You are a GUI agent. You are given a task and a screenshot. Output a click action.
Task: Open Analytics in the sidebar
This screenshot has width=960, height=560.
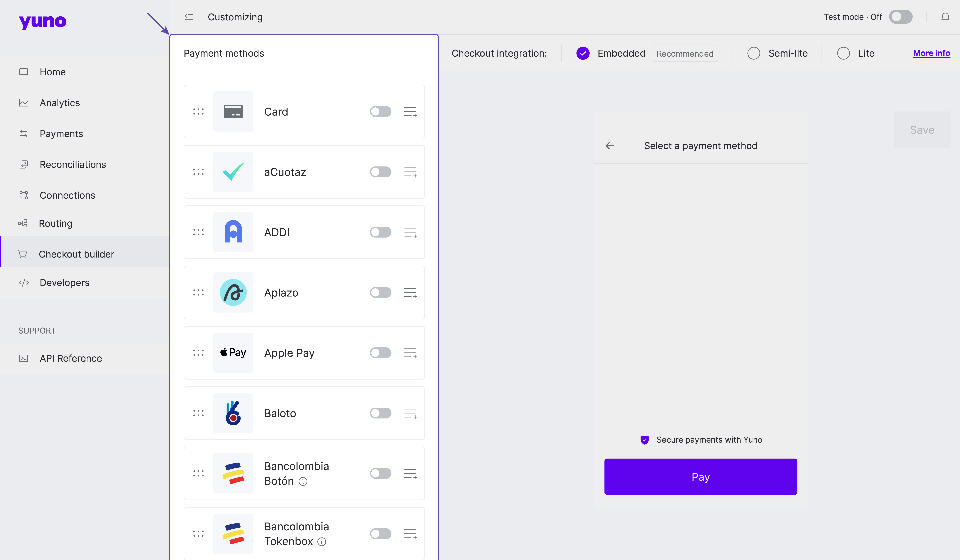point(59,103)
